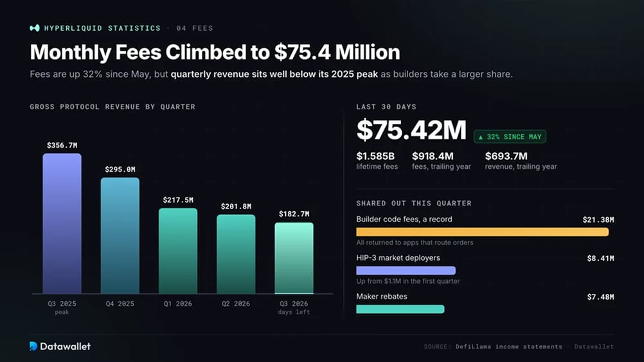Click 'GROSS PROTOCOL REVENUE BY QUARTER' heading
This screenshot has width=644, height=362.
tap(112, 107)
